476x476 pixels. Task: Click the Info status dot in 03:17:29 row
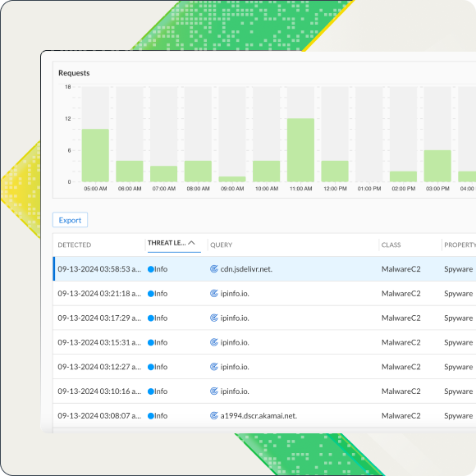point(151,318)
